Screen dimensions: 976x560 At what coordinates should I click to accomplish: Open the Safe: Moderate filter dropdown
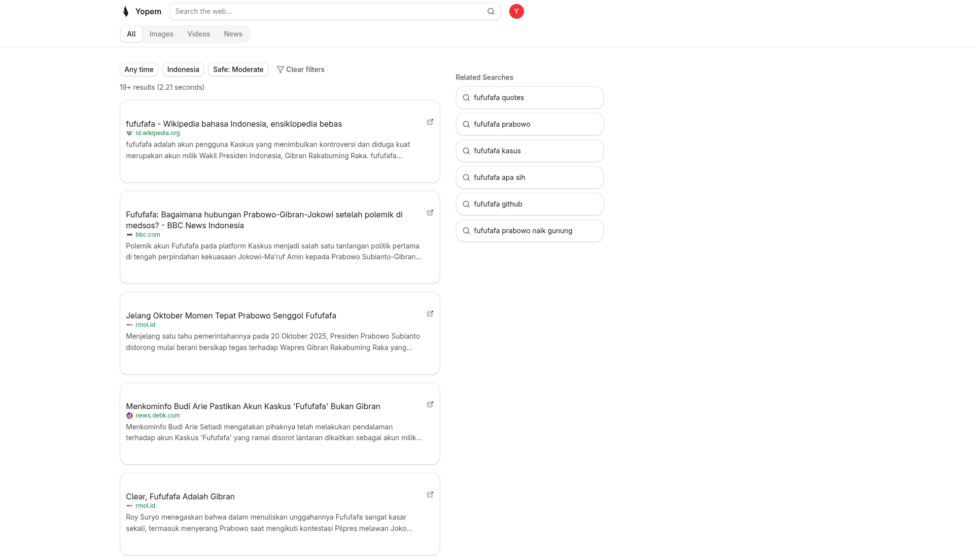(238, 70)
